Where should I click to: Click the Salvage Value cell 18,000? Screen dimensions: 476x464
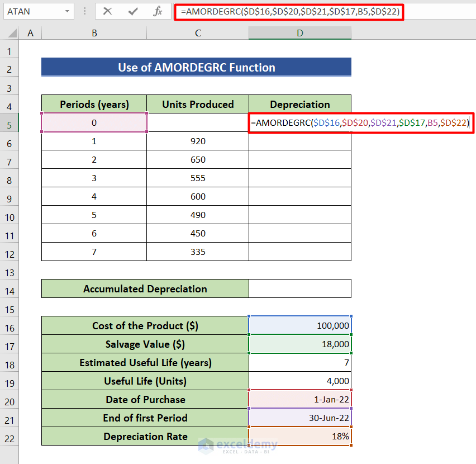coord(300,344)
